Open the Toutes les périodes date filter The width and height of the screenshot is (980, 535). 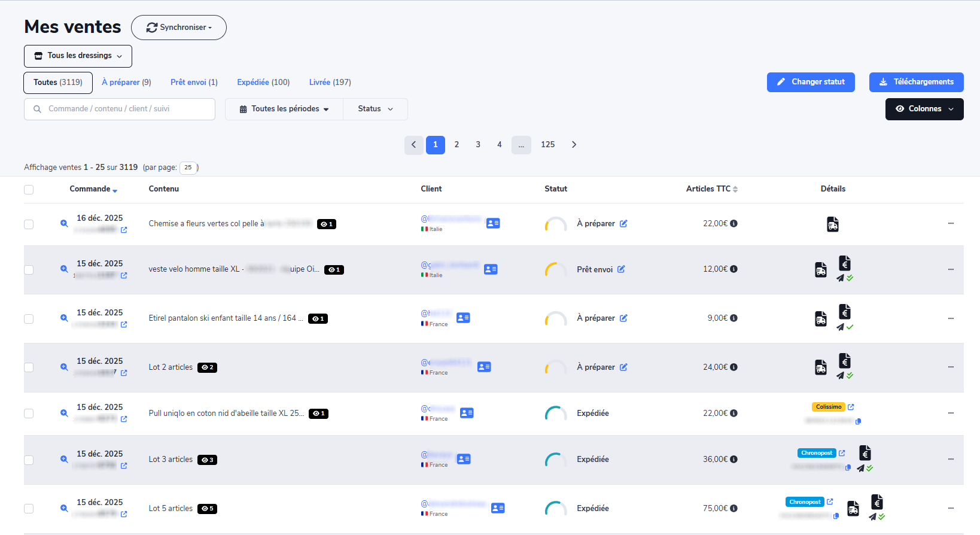click(x=284, y=109)
